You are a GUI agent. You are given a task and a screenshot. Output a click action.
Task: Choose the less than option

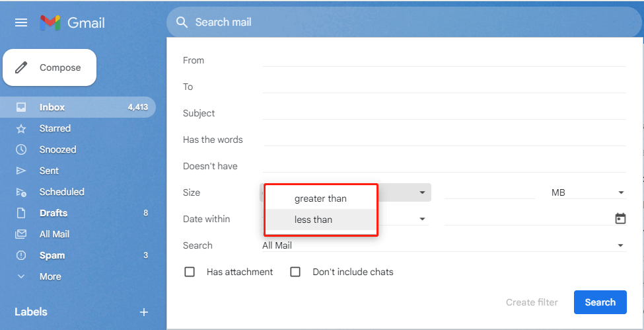coord(313,220)
